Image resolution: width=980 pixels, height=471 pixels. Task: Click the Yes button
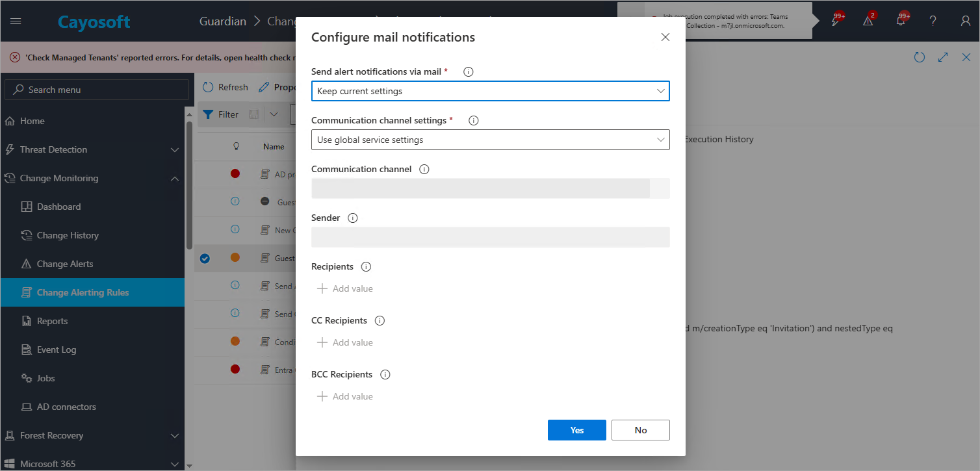(x=576, y=430)
